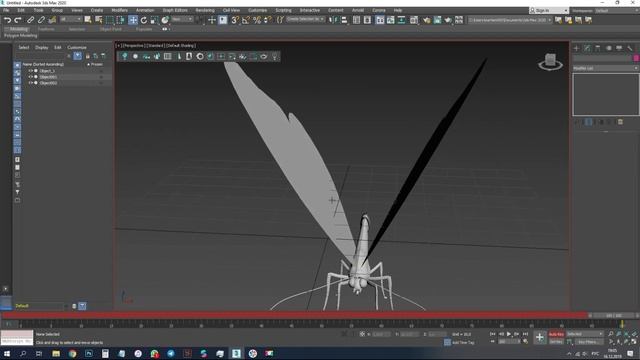
Task: Open the reference coordinate system dropdown
Action: coord(182,19)
